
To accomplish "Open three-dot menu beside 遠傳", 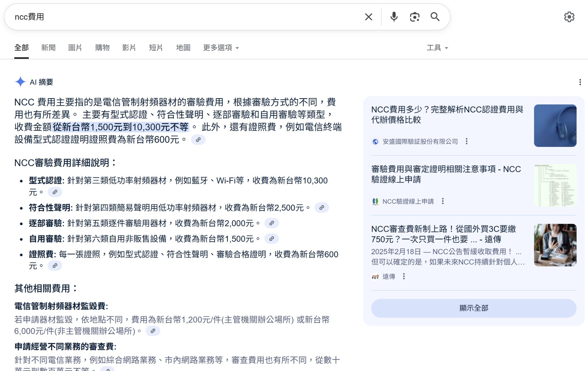I will [x=404, y=276].
